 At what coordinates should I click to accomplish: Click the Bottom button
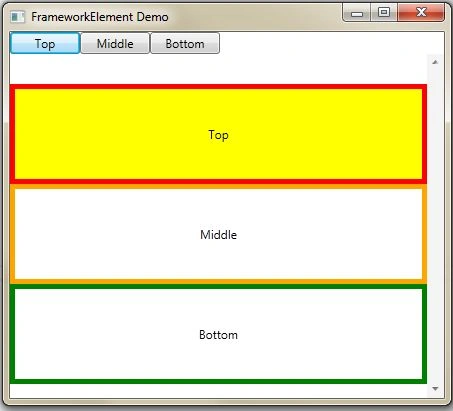[x=185, y=43]
